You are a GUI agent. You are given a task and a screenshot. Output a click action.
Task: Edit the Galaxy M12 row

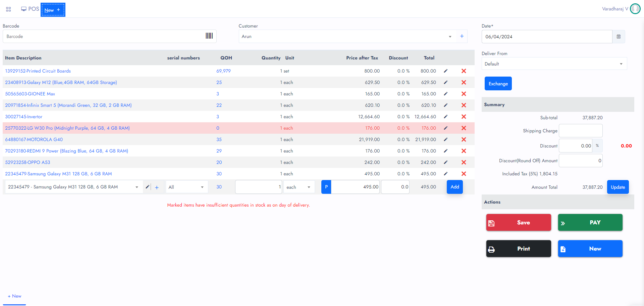pyautogui.click(x=446, y=82)
